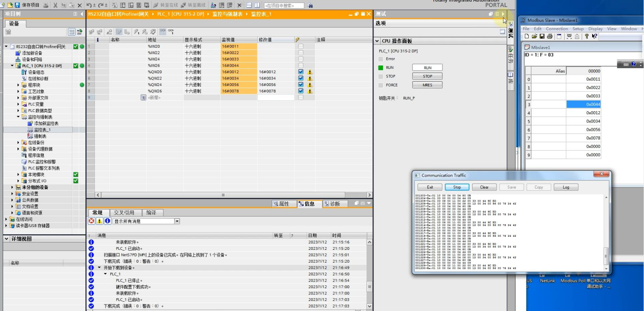The height and width of the screenshot is (311, 644).
Task: Click the yellow Help question icon in Modbus Slave
Action: [587, 36]
